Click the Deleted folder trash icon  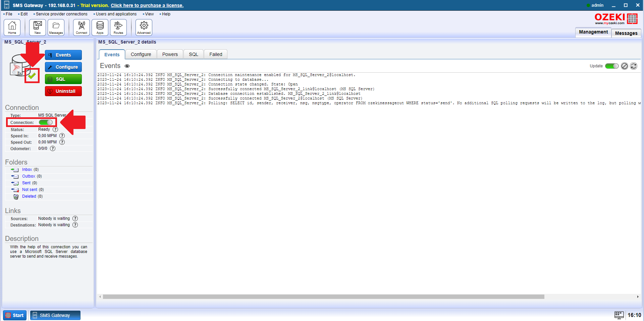[16, 197]
